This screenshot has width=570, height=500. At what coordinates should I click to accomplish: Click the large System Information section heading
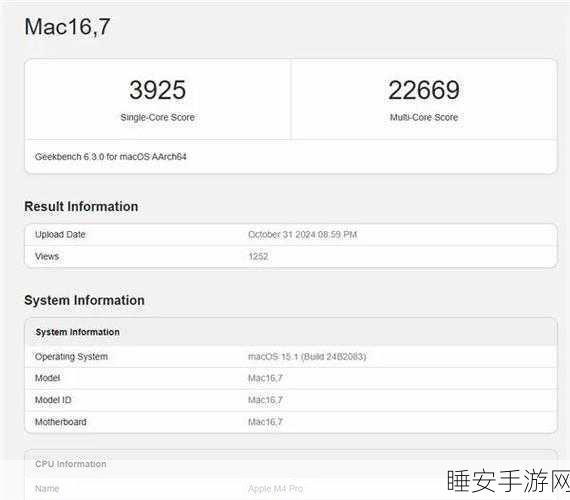click(x=84, y=300)
